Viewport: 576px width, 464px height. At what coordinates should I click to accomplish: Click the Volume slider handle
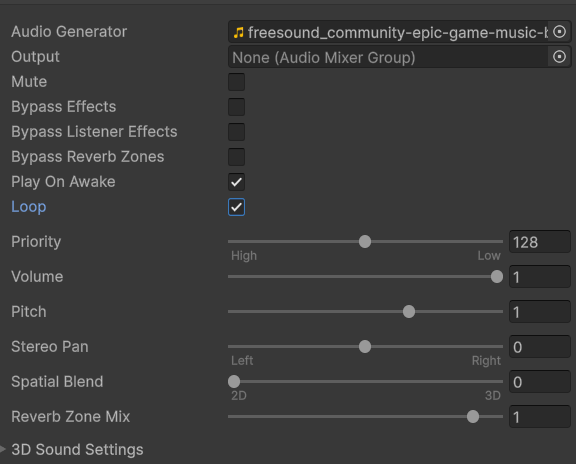pyautogui.click(x=497, y=277)
